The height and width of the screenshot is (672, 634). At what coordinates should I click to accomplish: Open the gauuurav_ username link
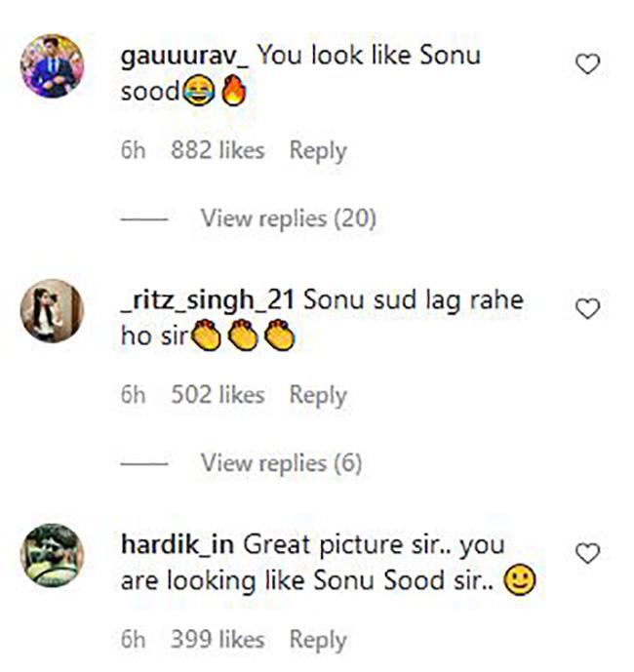[185, 56]
